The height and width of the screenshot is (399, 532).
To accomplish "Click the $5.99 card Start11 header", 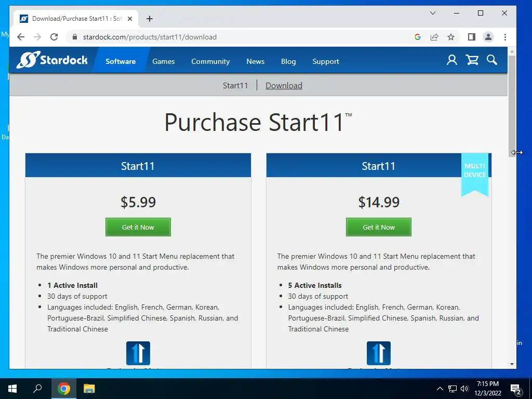I will pyautogui.click(x=138, y=165).
